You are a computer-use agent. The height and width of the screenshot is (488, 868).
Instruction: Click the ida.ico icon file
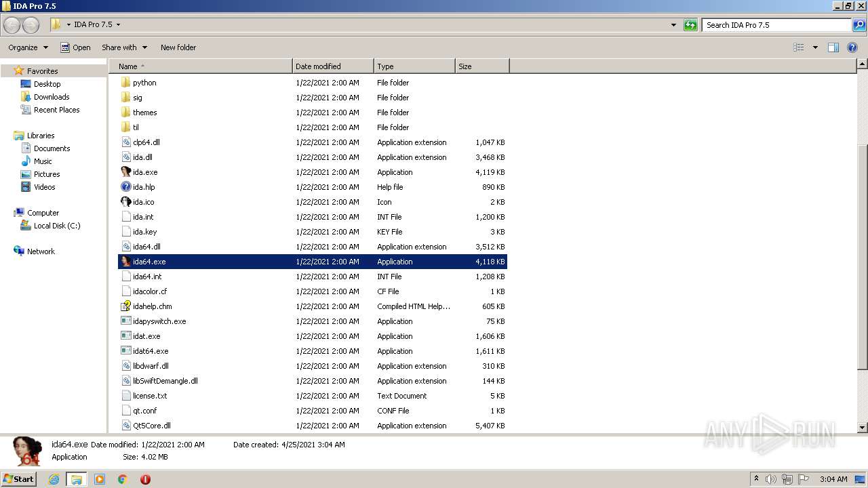(125, 202)
